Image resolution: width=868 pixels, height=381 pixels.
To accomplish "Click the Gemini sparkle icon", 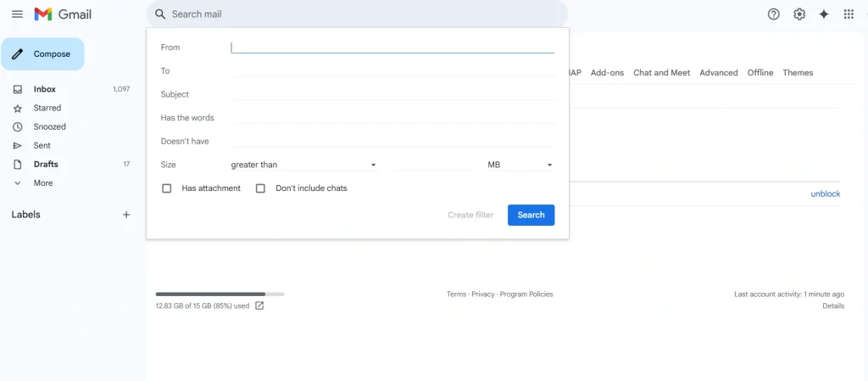I will [823, 14].
